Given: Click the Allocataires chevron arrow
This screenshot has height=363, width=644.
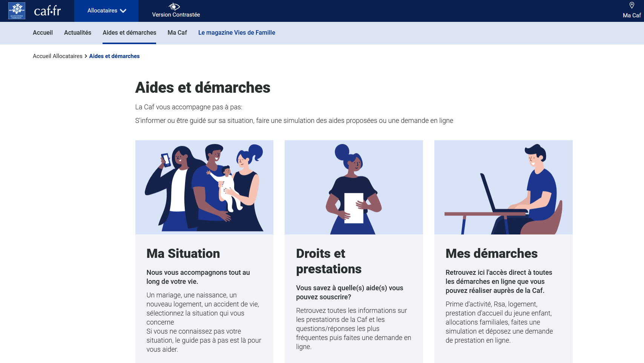Looking at the screenshot, I should coord(123,11).
